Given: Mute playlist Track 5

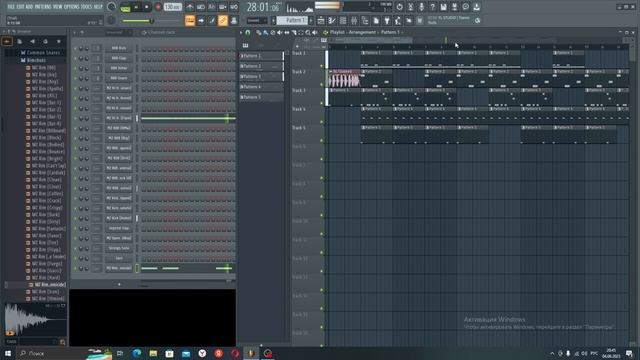Looking at the screenshot, I should pyautogui.click(x=322, y=141).
